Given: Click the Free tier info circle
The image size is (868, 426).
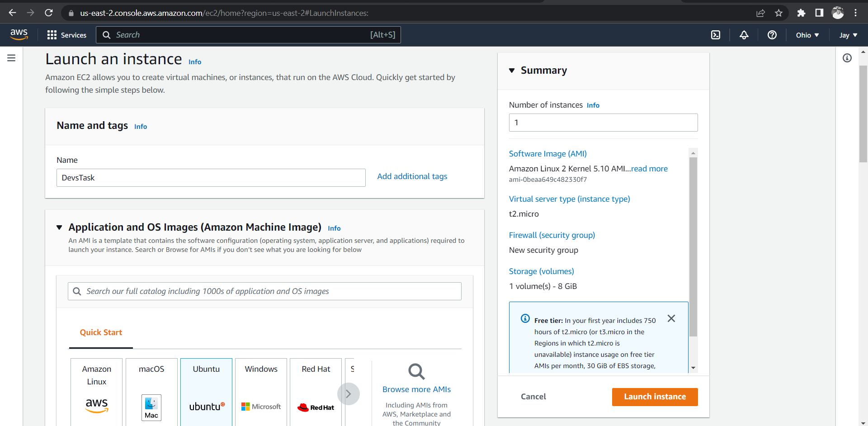Looking at the screenshot, I should [x=525, y=318].
